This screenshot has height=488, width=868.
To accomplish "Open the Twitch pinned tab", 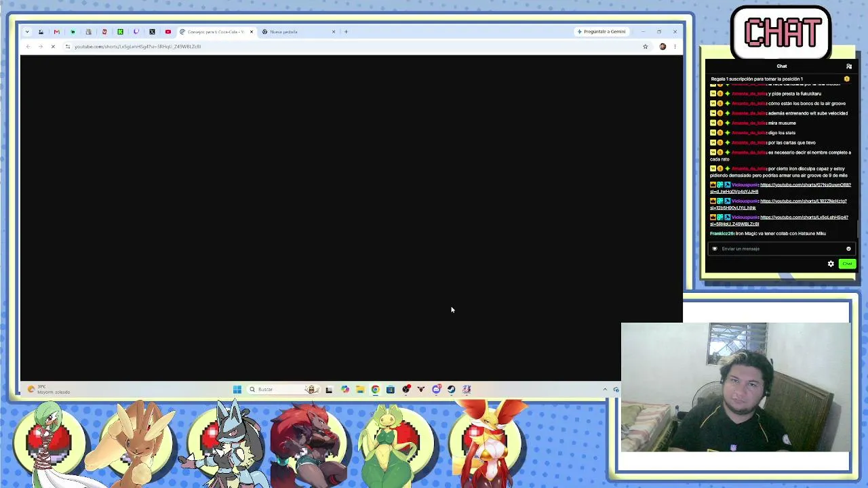I will click(136, 32).
